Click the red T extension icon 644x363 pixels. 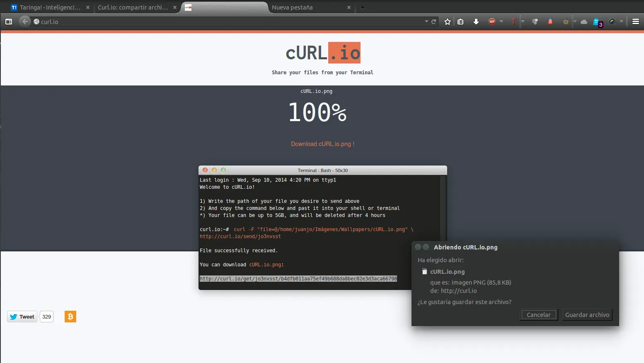pyautogui.click(x=513, y=22)
